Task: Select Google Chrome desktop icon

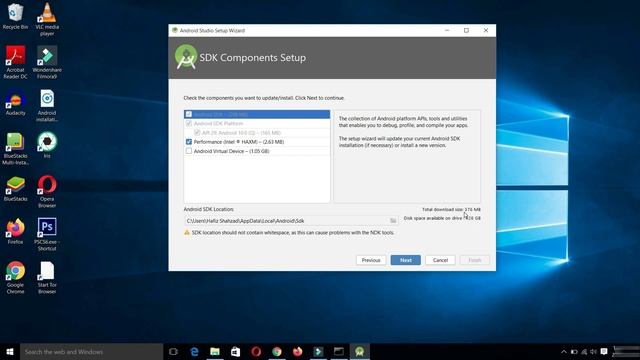Action: point(16,278)
